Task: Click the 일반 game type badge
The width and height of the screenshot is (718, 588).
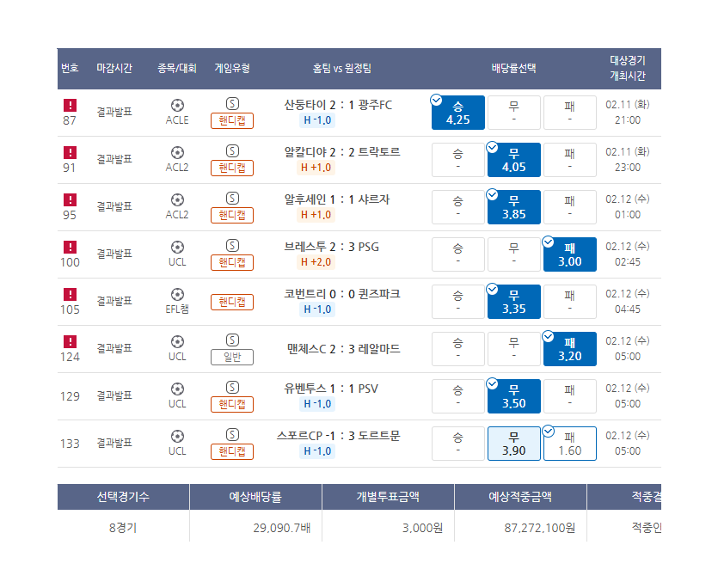Action: coord(232,357)
